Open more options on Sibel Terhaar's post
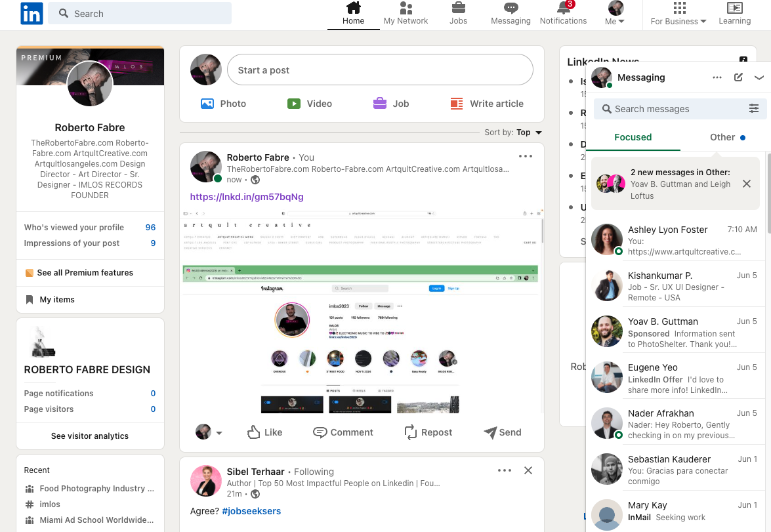The width and height of the screenshot is (771, 532). click(x=505, y=470)
